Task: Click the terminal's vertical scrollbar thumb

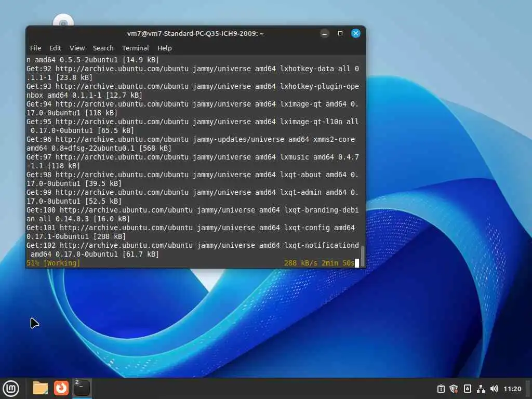Action: tap(362, 256)
